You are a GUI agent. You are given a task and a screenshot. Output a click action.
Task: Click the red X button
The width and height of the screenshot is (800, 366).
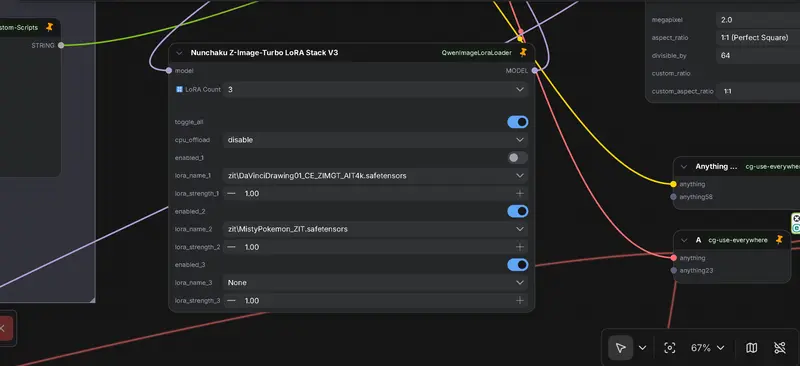[x=4, y=329]
